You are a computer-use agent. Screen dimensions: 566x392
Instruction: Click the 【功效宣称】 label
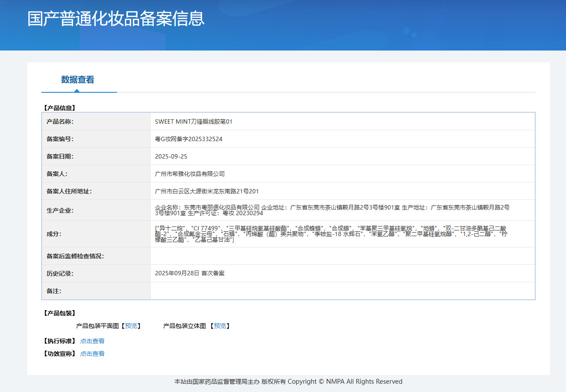pos(59,354)
